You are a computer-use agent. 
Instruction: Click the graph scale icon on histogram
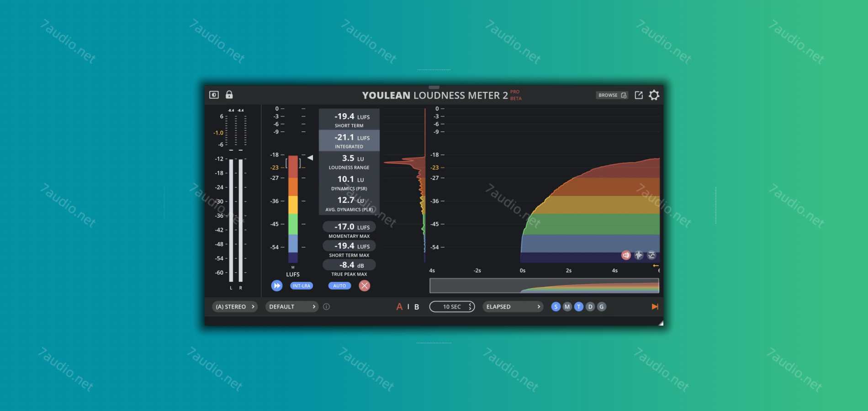click(651, 255)
